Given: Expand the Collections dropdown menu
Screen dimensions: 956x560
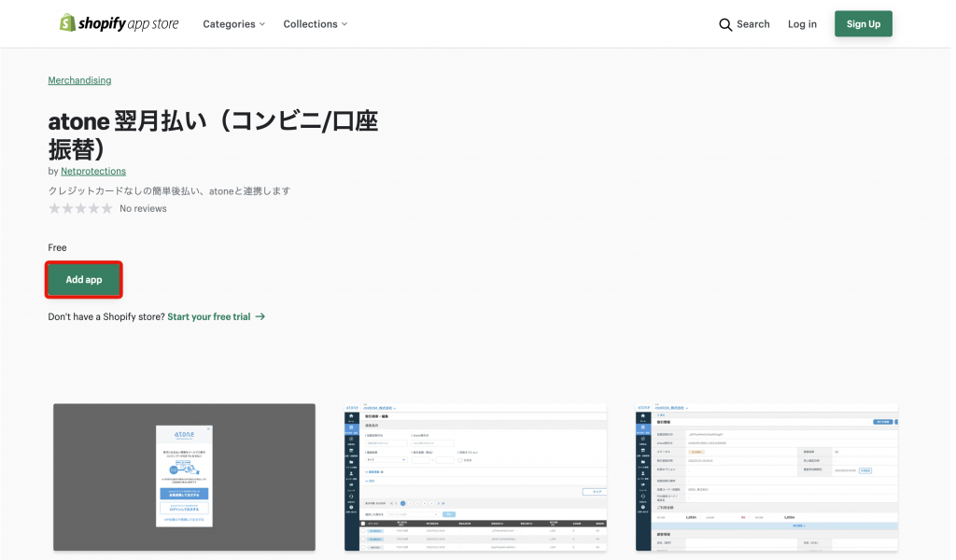Looking at the screenshot, I should click(316, 24).
